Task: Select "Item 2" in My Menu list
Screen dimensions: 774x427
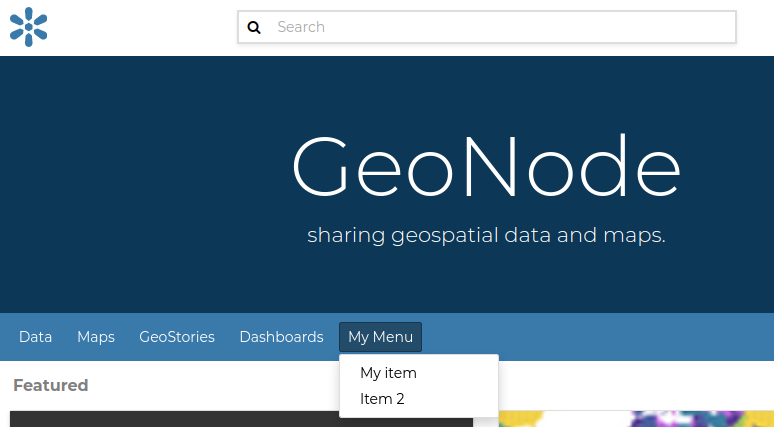Action: [x=382, y=399]
